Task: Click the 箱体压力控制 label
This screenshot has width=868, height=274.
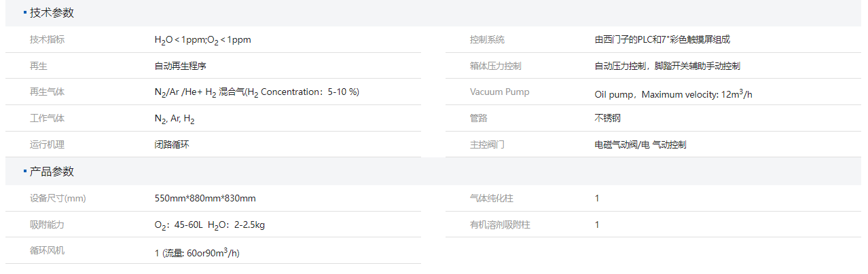Action: [495, 66]
